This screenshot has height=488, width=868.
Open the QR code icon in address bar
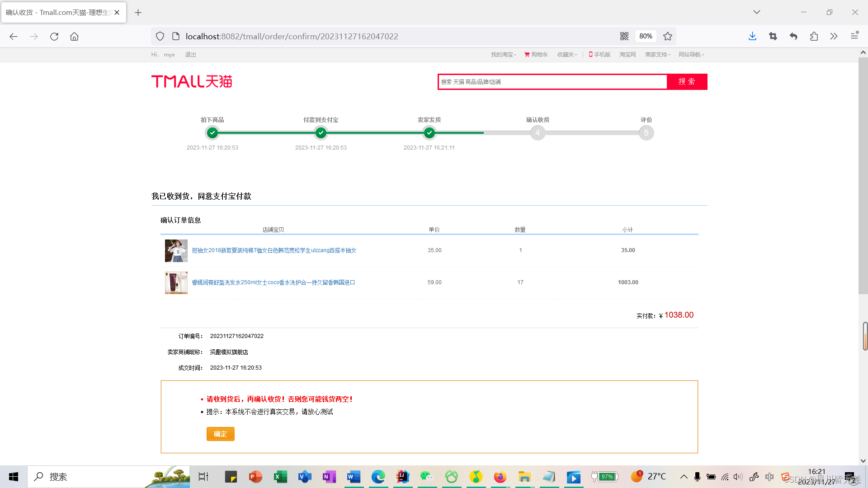coord(624,36)
